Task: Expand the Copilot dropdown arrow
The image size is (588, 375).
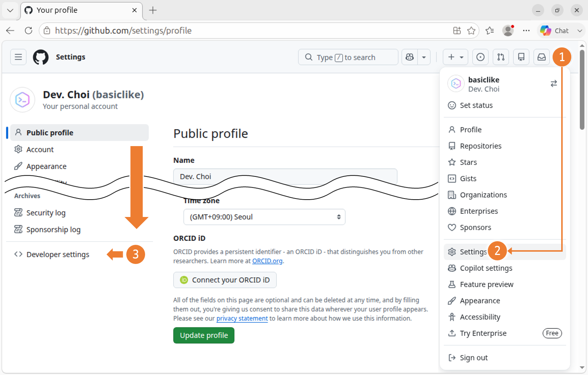Action: point(424,57)
